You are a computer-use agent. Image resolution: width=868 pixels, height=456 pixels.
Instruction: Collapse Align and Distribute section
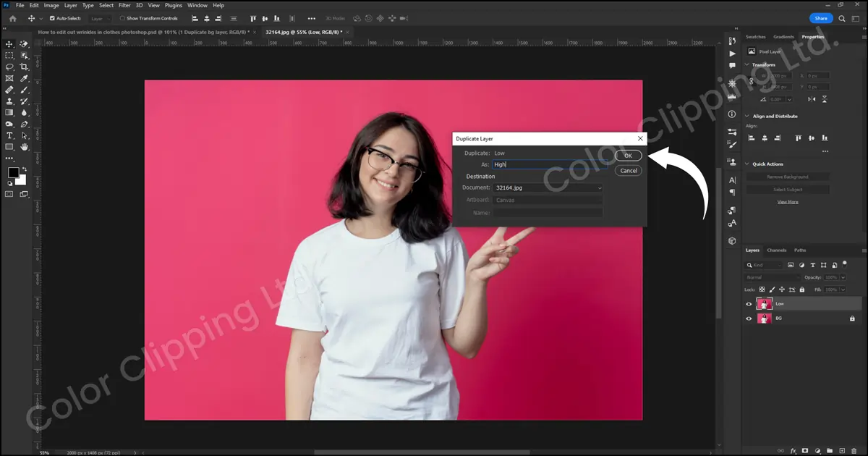pos(747,117)
